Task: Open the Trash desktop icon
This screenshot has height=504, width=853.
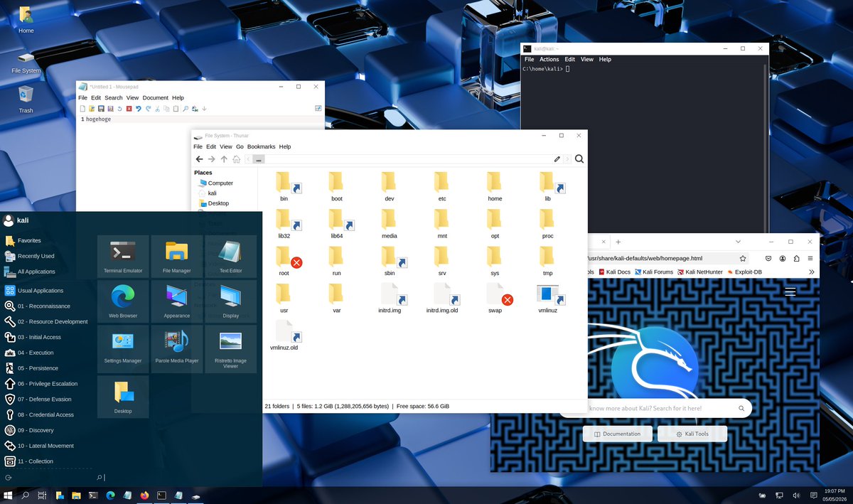Action: pyautogui.click(x=26, y=99)
